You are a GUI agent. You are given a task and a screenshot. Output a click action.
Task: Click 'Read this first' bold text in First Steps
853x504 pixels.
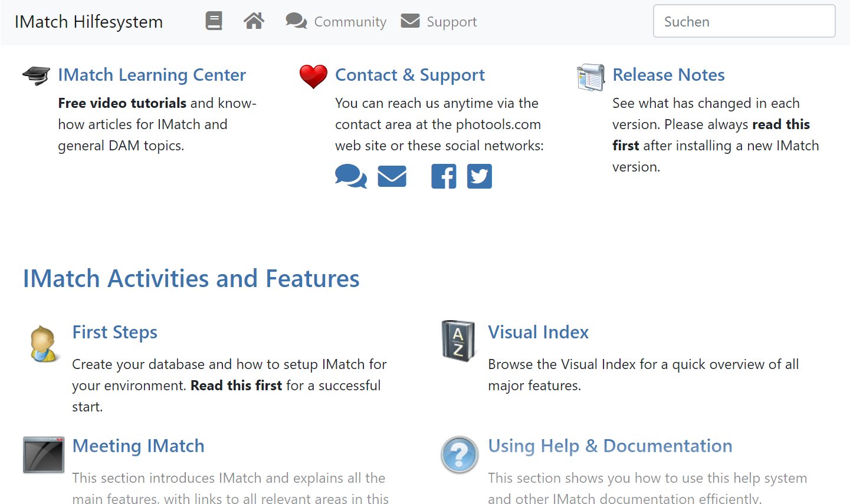[236, 386]
